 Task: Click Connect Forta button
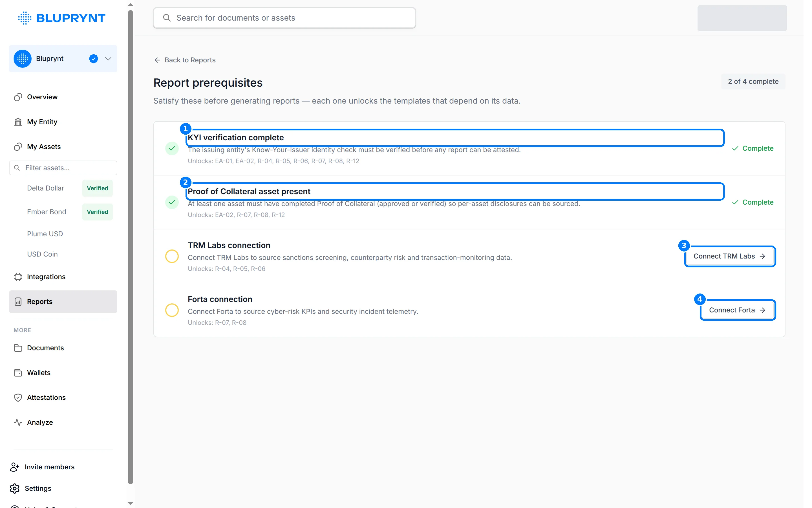[x=738, y=310]
